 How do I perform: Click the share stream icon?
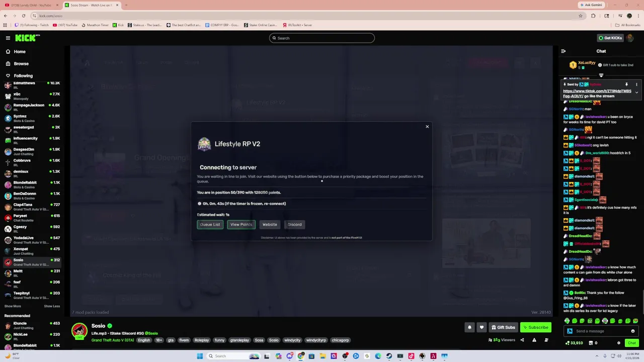tap(522, 340)
